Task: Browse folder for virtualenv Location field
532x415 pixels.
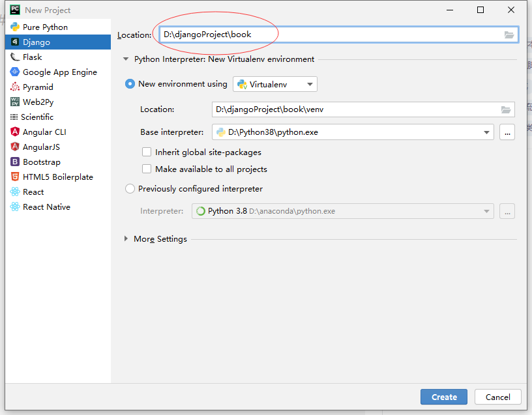Action: coord(506,109)
